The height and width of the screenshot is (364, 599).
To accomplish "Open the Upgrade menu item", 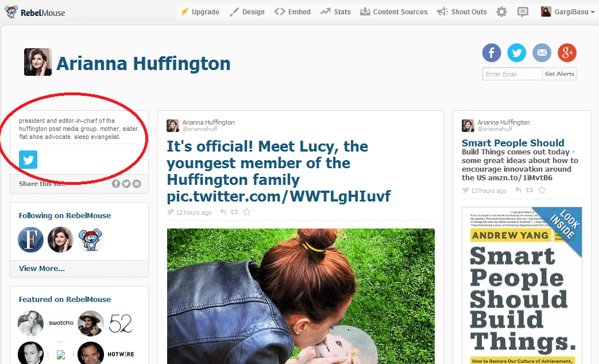I will 200,12.
